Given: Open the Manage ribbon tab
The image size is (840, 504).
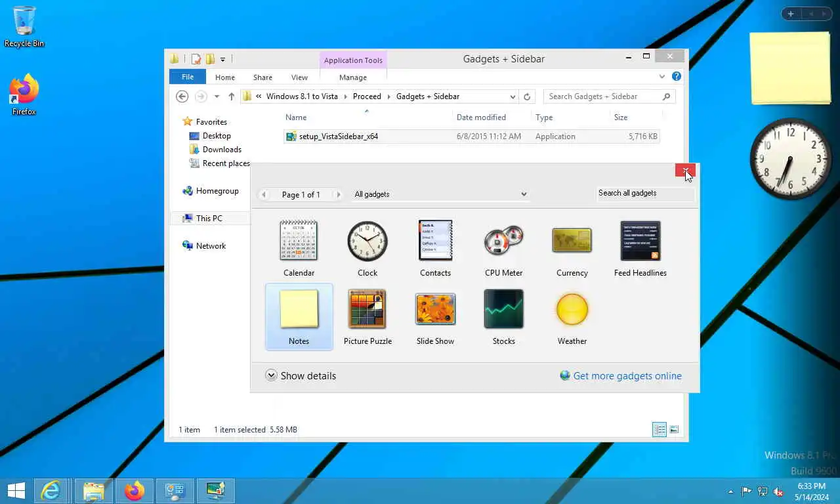Looking at the screenshot, I should coord(352,77).
